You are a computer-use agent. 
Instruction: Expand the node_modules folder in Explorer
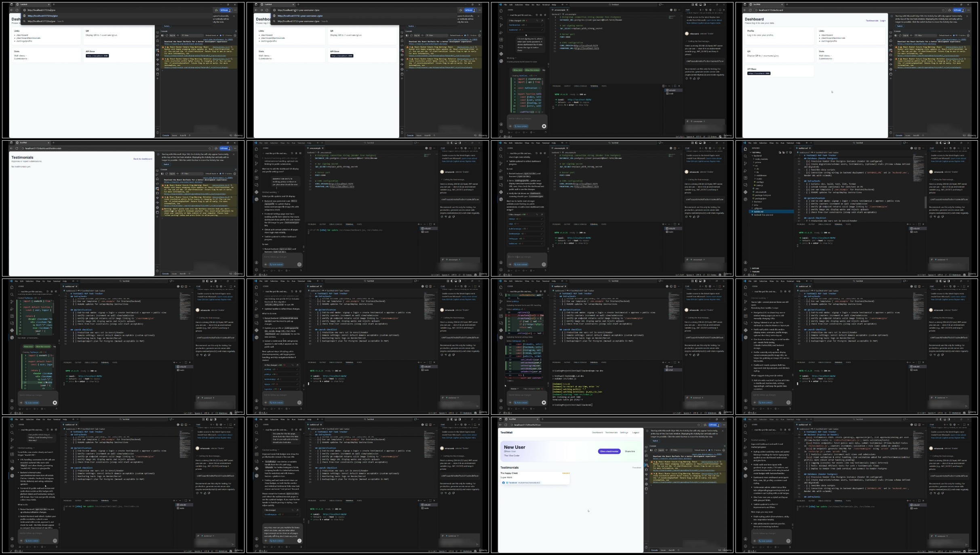click(x=761, y=159)
